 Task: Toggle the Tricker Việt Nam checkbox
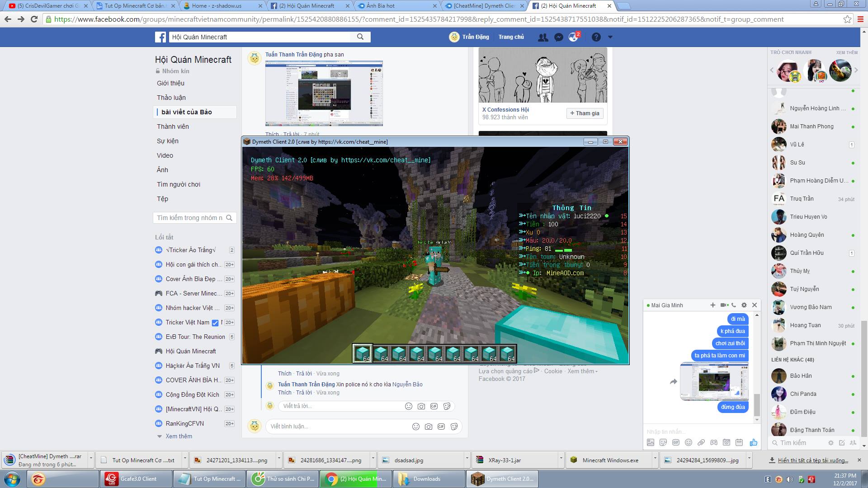(x=215, y=323)
